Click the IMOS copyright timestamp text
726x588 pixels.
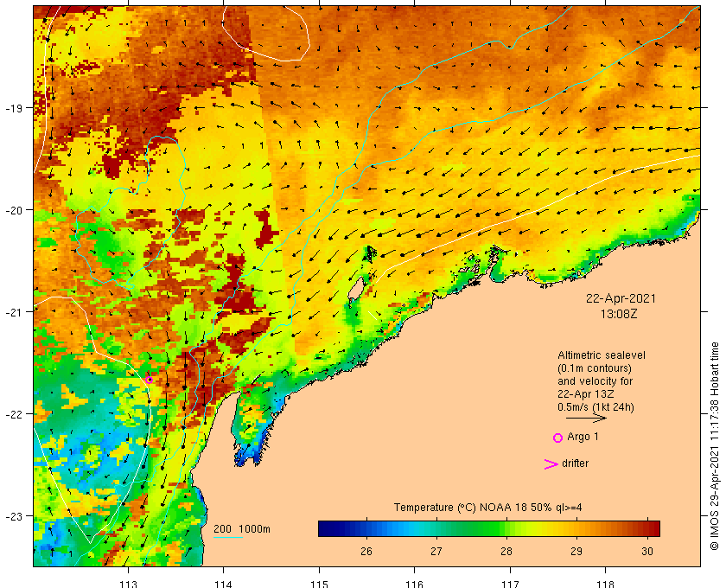[x=715, y=446]
